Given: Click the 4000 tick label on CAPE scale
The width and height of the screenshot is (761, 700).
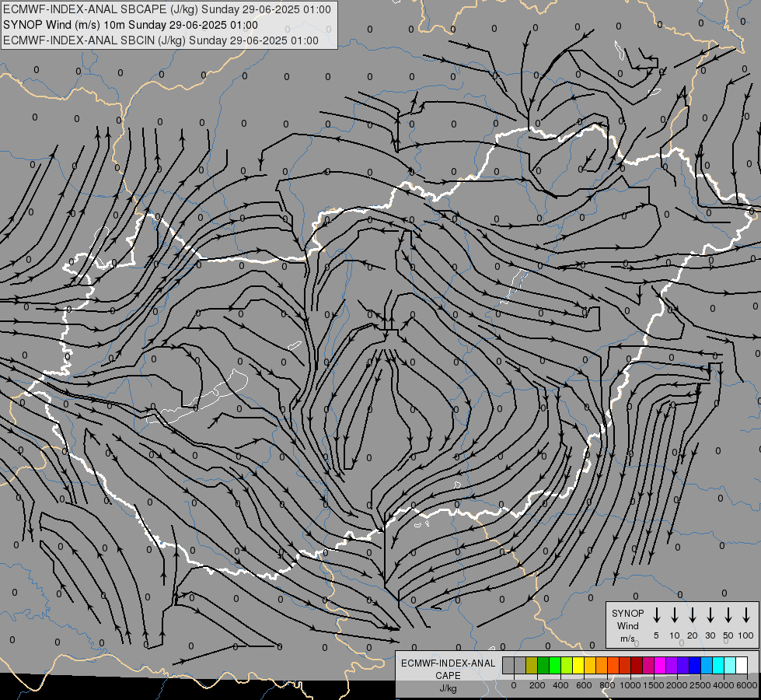Looking at the screenshot, I should [724, 685].
